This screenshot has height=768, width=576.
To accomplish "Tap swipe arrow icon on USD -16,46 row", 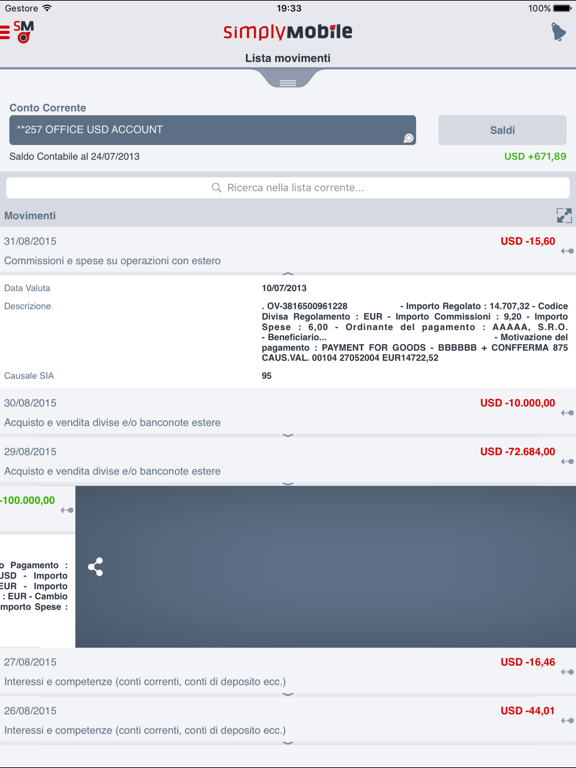I will click(x=567, y=672).
